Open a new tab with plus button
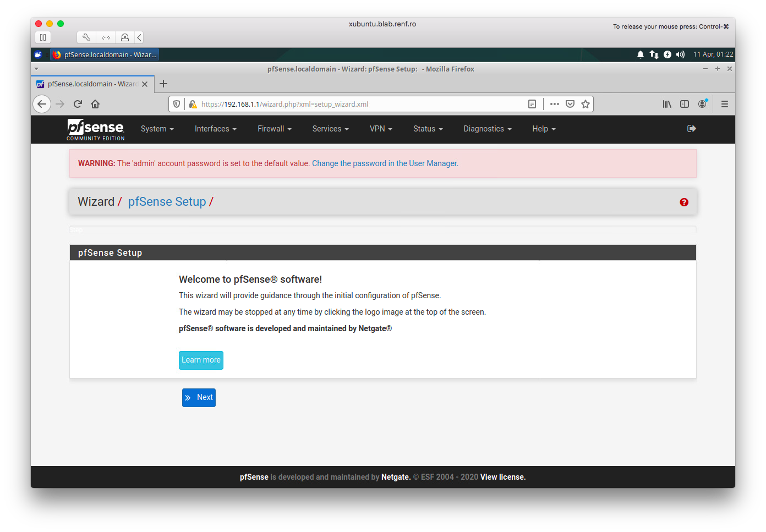Screen dimensions: 766x532 click(163, 84)
